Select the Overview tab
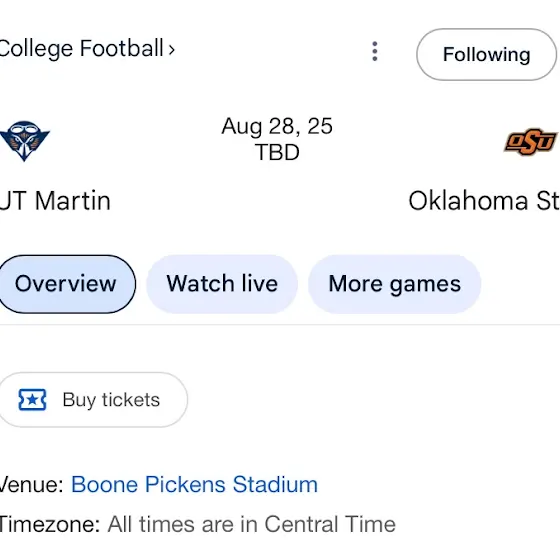The height and width of the screenshot is (560, 560). 66,284
